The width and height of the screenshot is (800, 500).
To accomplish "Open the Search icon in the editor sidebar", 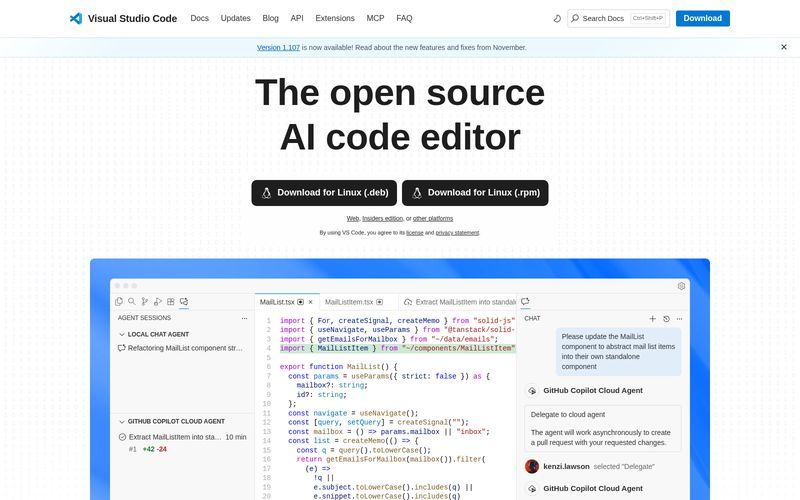I will point(132,302).
